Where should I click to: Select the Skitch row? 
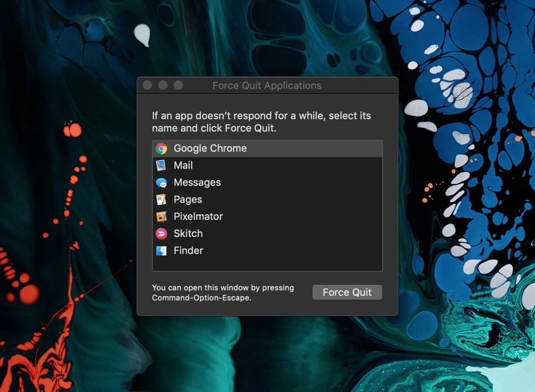267,233
